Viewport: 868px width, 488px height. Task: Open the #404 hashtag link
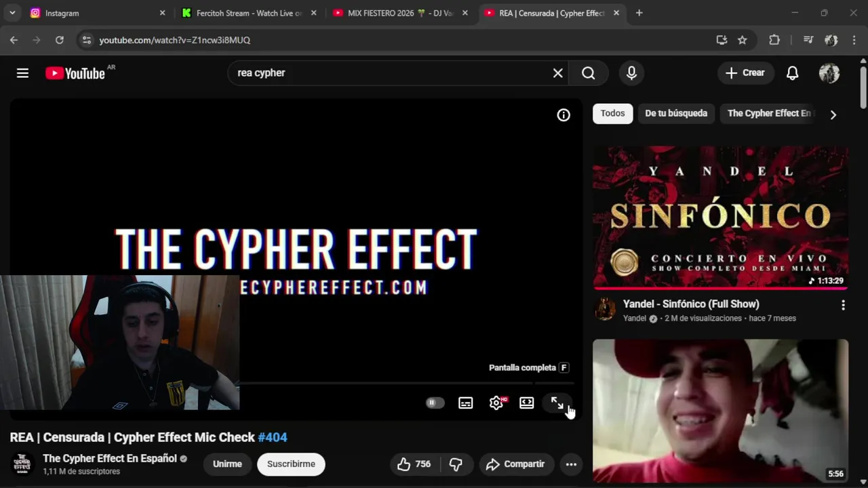pyautogui.click(x=273, y=438)
